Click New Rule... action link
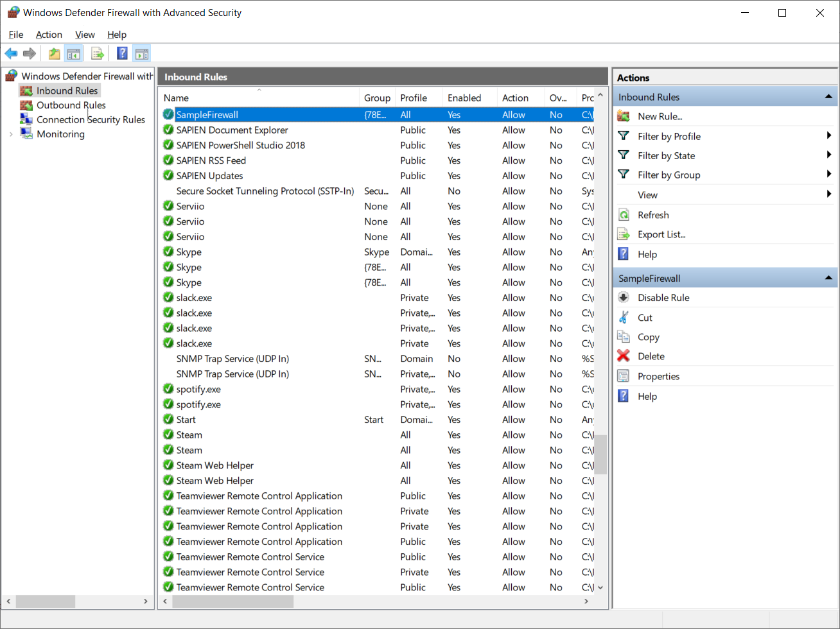 [x=660, y=116]
